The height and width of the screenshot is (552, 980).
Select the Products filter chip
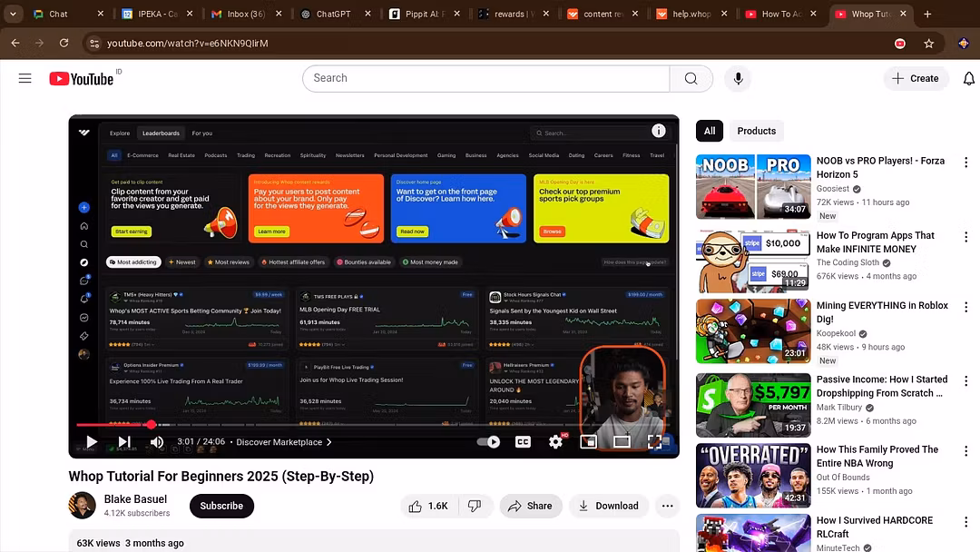(x=756, y=131)
